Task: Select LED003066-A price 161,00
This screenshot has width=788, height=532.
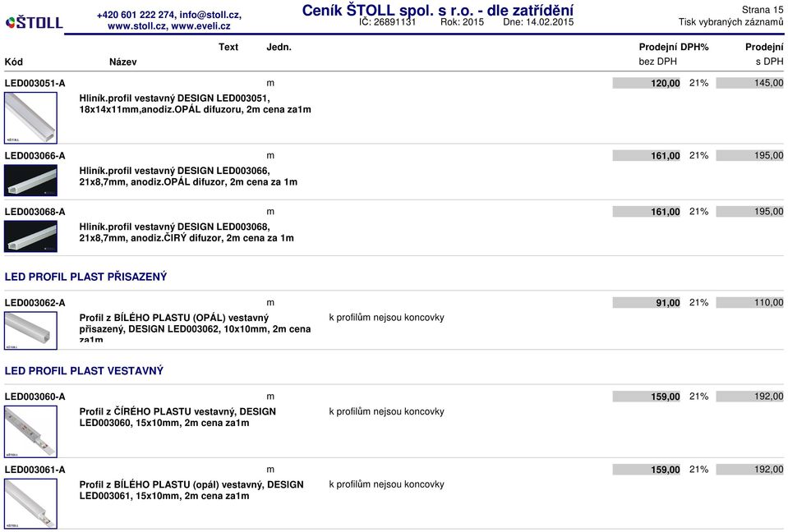Action: pos(647,156)
